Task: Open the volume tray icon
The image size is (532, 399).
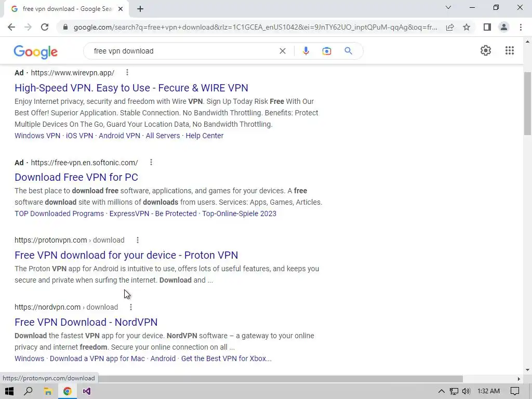Action: point(466,391)
